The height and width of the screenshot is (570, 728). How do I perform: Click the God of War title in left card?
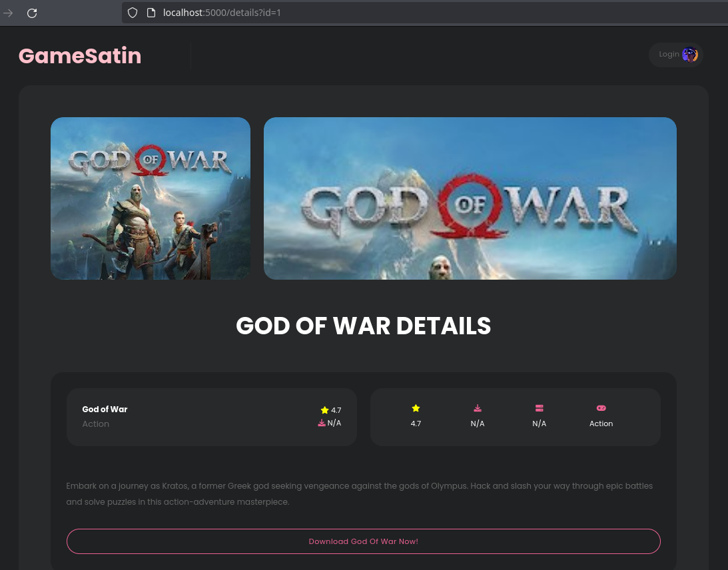[105, 410]
